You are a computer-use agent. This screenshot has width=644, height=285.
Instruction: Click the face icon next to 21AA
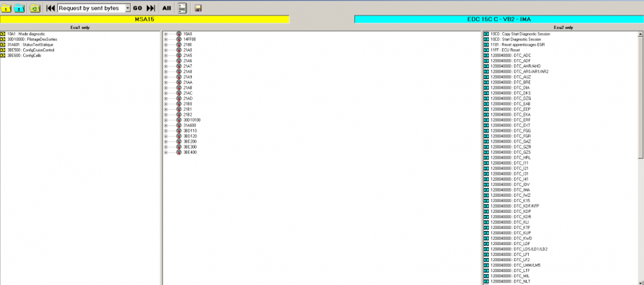pos(178,82)
